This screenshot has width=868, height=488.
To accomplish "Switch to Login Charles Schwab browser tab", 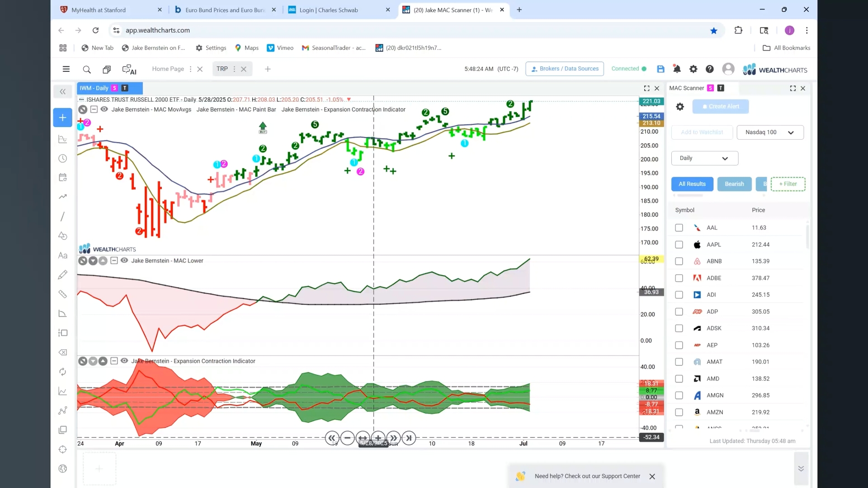I will click(339, 10).
